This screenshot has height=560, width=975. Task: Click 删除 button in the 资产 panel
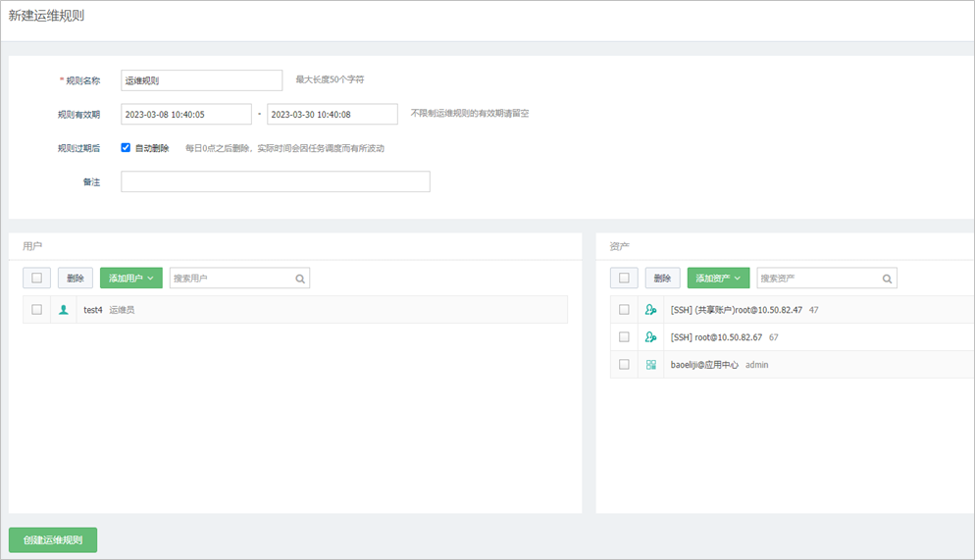click(x=662, y=278)
